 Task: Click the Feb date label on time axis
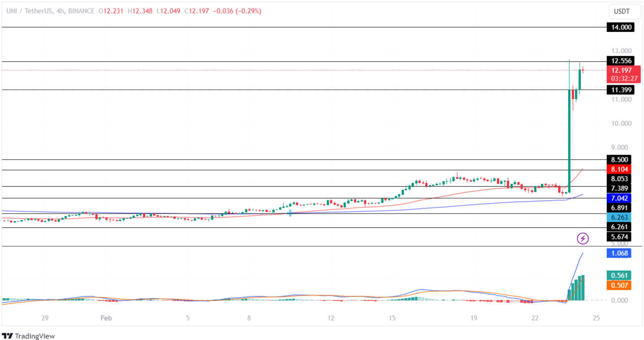click(x=106, y=318)
